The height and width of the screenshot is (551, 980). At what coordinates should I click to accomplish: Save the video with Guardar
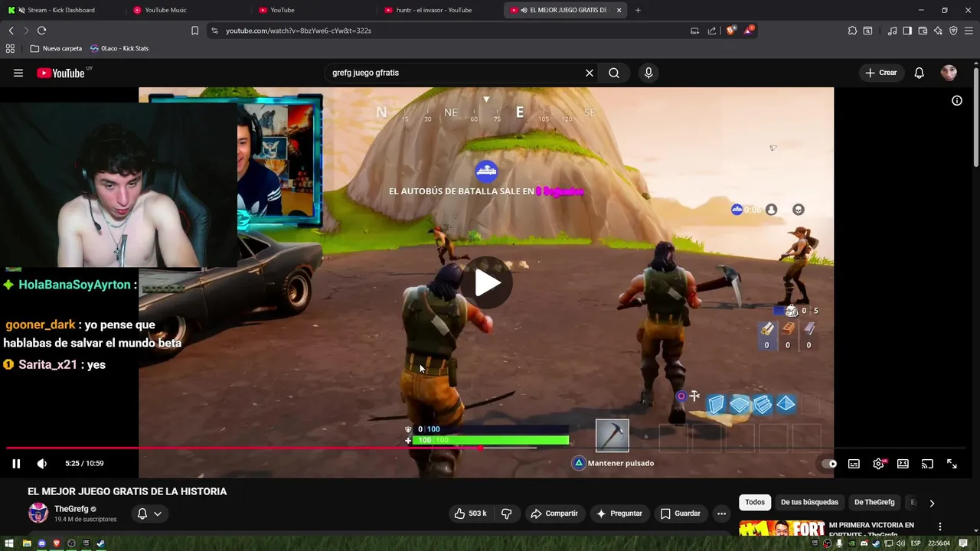click(x=680, y=514)
